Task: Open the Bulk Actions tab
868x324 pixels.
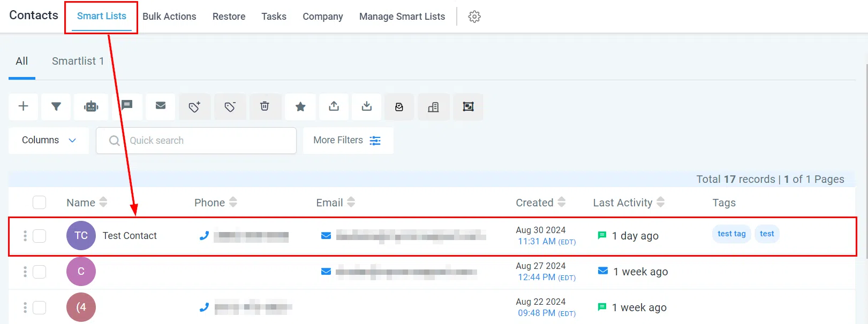Action: pos(169,17)
